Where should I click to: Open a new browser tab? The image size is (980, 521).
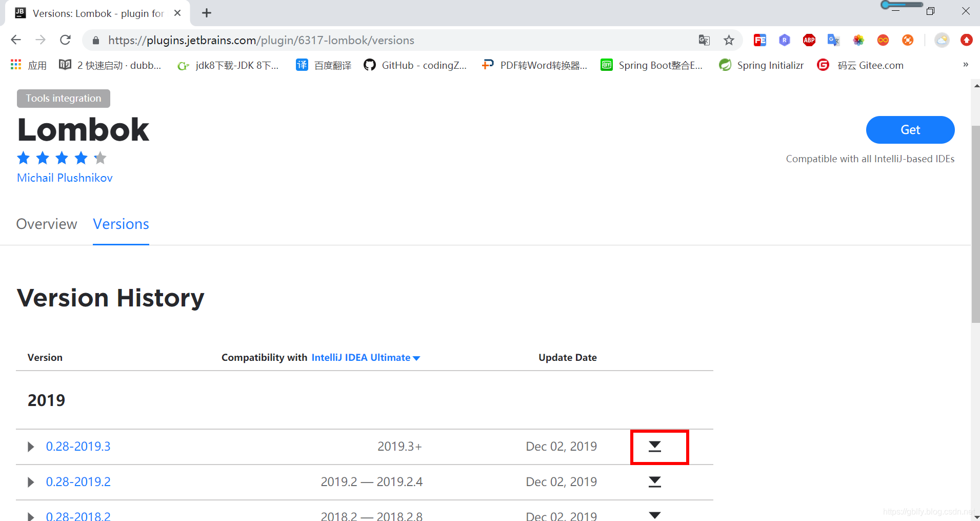(x=207, y=13)
